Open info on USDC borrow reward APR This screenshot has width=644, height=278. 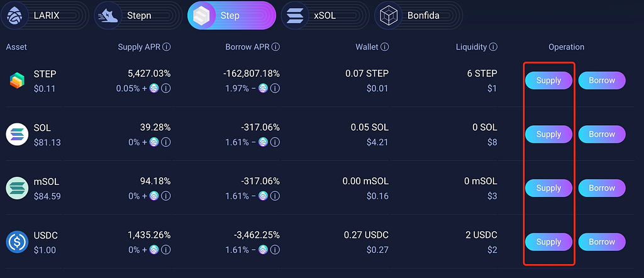point(275,250)
